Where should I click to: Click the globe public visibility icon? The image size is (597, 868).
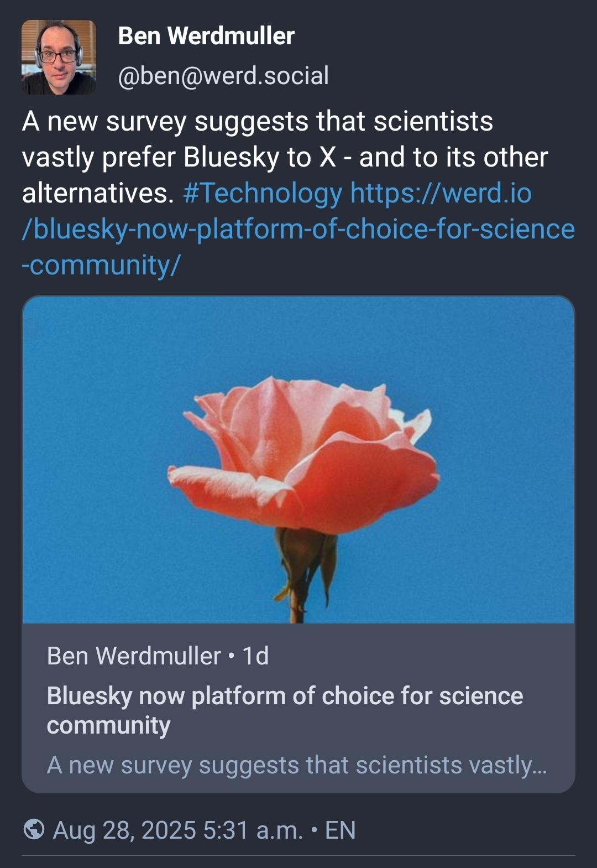34,829
